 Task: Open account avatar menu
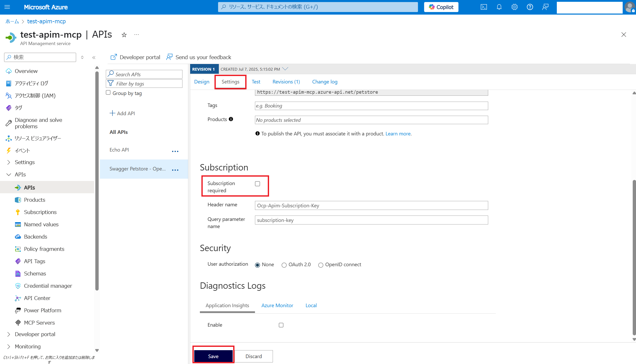[630, 7]
